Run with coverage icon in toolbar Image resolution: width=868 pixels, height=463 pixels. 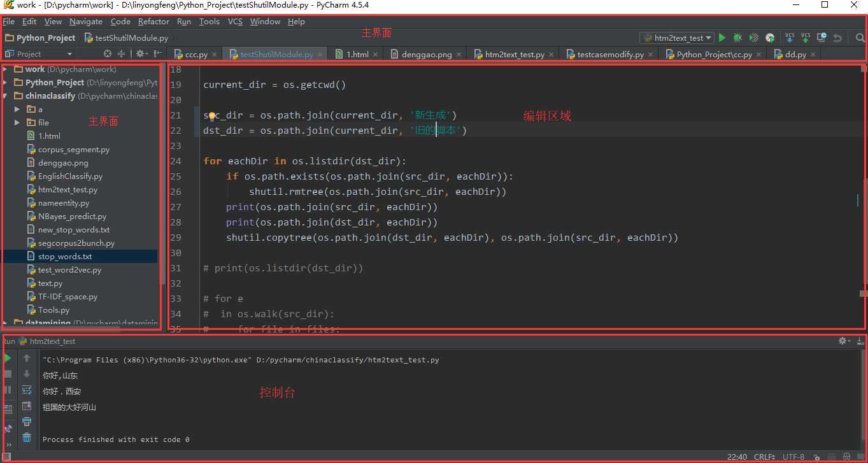754,38
